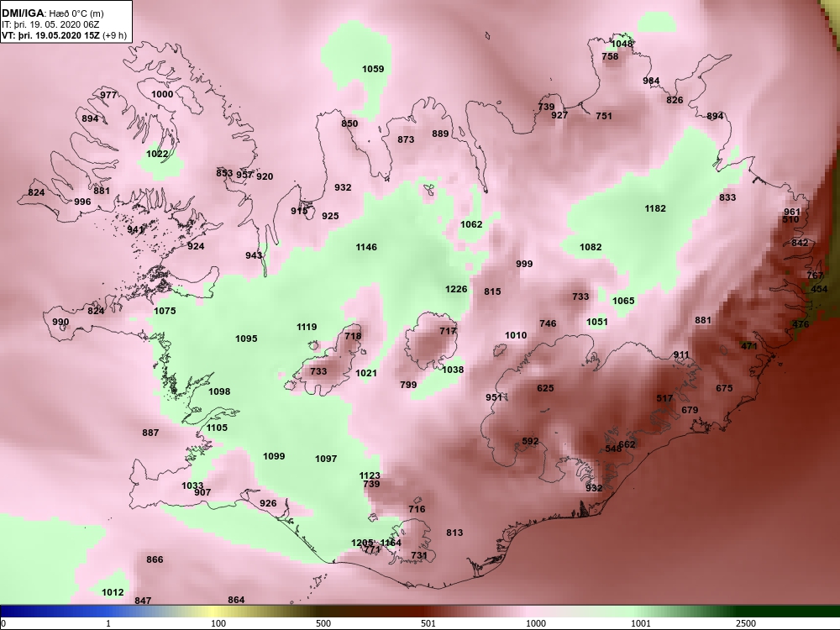The image size is (840, 630).
Task: Click the height label 850
Action: 349,123
